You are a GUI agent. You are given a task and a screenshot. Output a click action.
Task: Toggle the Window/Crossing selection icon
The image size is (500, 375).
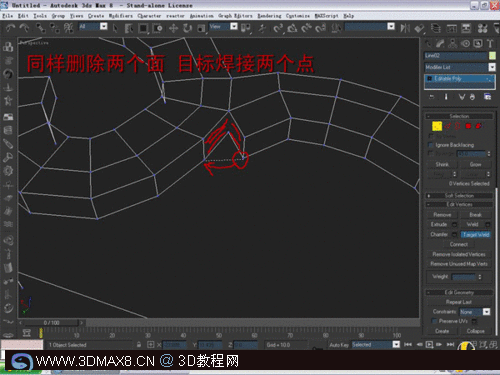[x=157, y=28]
